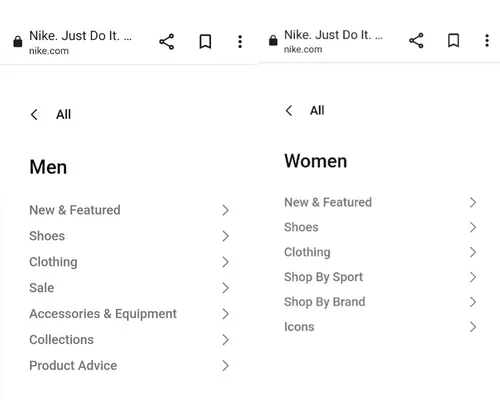The image size is (500, 400).
Task: Open three-dot menu in Women screen
Action: 487,40
